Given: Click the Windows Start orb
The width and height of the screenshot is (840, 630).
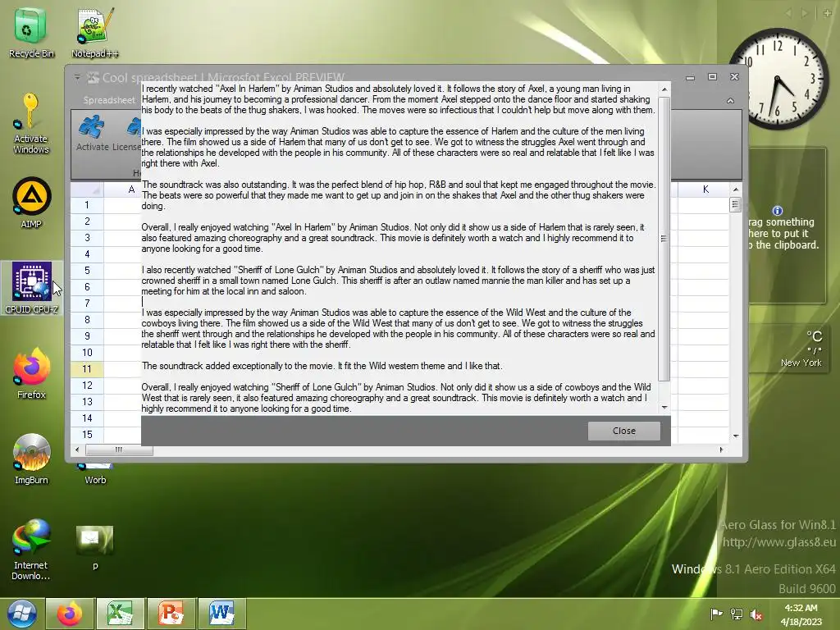Looking at the screenshot, I should click(22, 614).
